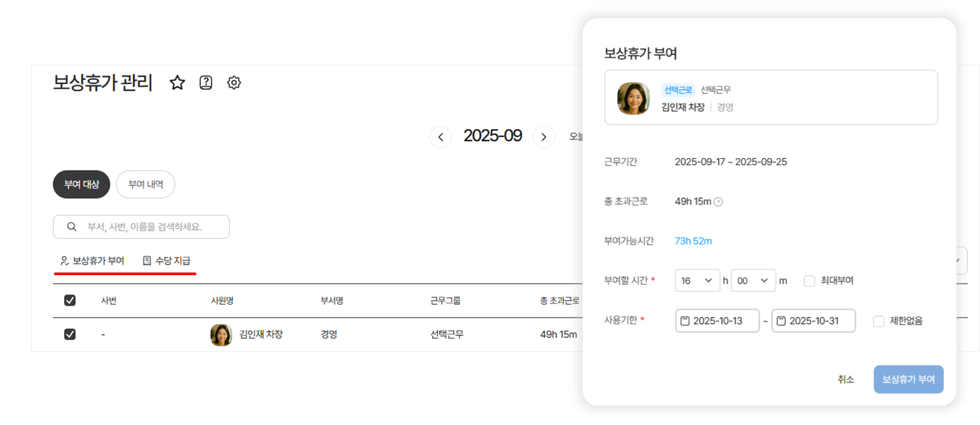
Task: Click the total overtime info icon
Action: click(x=718, y=202)
